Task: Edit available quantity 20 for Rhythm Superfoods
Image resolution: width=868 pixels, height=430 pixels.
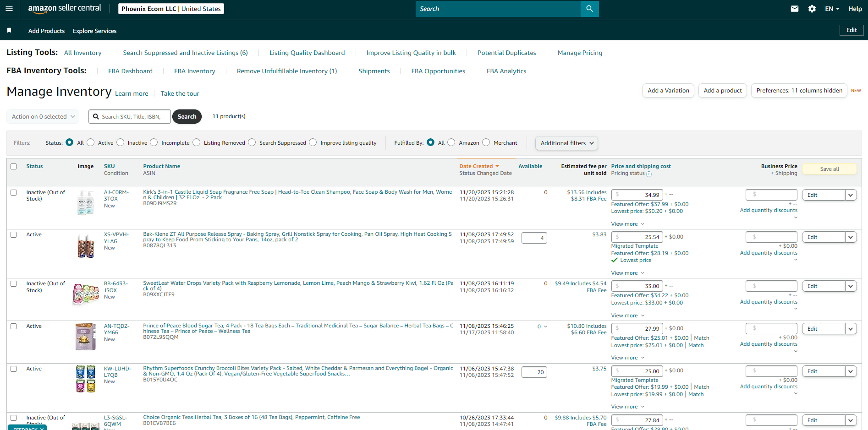Action: 534,372
